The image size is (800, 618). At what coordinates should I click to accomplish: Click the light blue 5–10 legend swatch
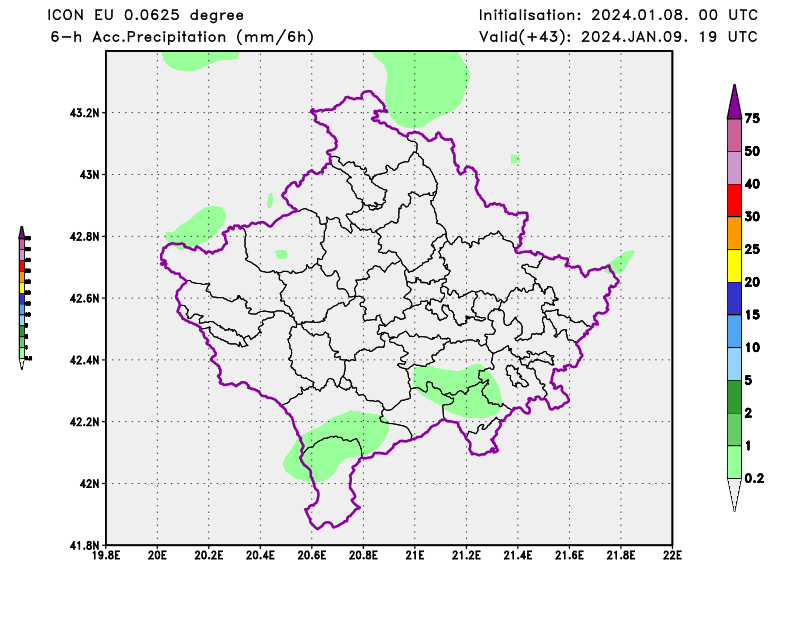(734, 364)
